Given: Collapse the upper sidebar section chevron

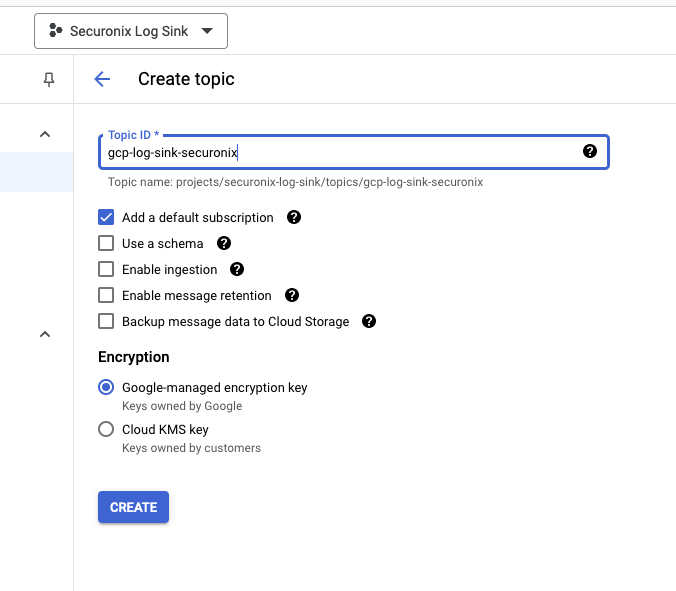Looking at the screenshot, I should [45, 134].
